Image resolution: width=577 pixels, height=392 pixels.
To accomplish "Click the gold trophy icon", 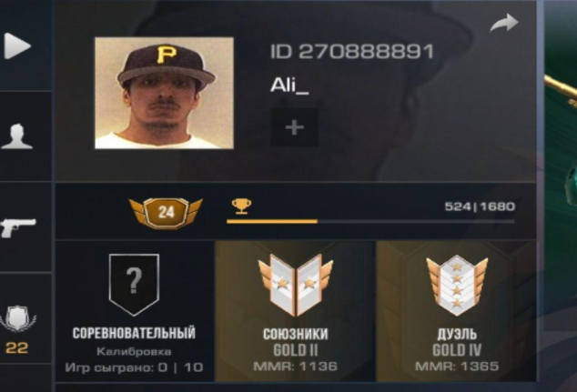I will [241, 206].
